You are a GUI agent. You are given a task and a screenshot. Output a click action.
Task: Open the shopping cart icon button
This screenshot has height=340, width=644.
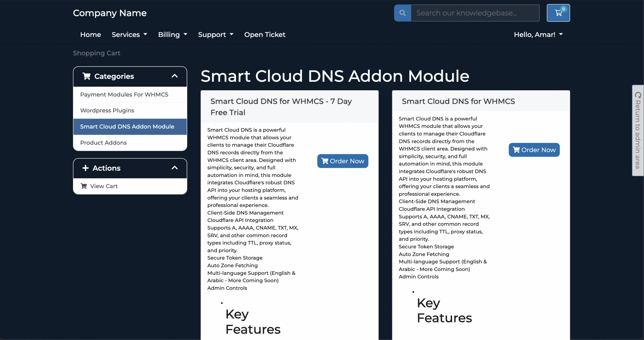(x=558, y=13)
